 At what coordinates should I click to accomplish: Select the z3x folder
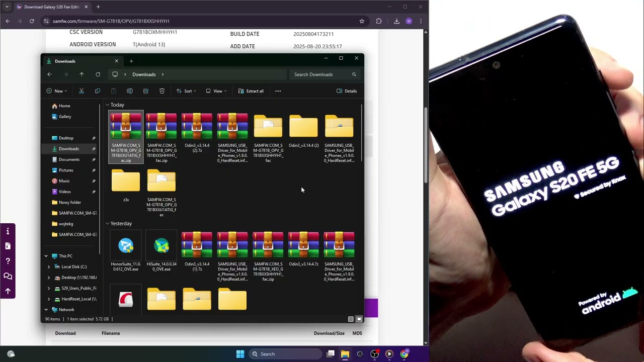click(x=126, y=185)
